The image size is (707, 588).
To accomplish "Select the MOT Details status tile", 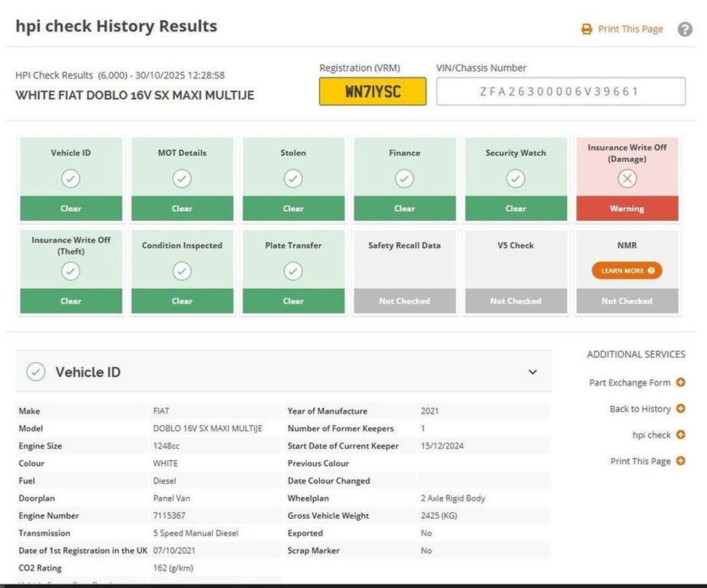I will (x=182, y=179).
